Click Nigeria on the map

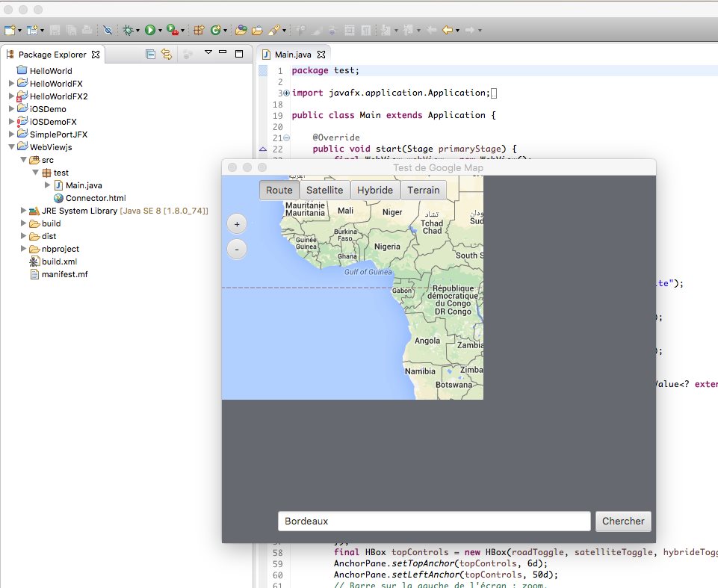(x=387, y=247)
